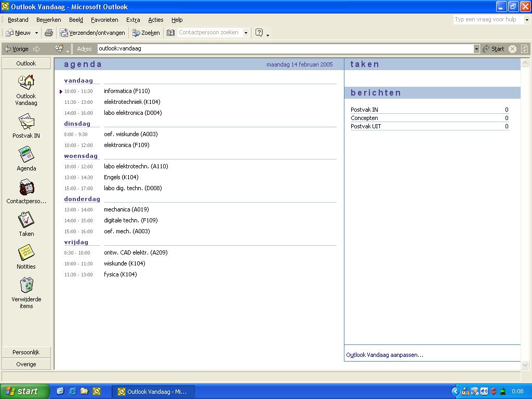
Task: Click the Print toolbar icon
Action: [49, 33]
